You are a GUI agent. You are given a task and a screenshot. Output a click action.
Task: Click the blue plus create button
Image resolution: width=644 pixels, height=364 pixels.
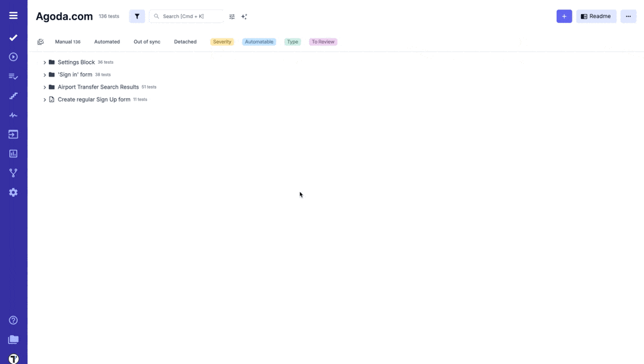564,16
